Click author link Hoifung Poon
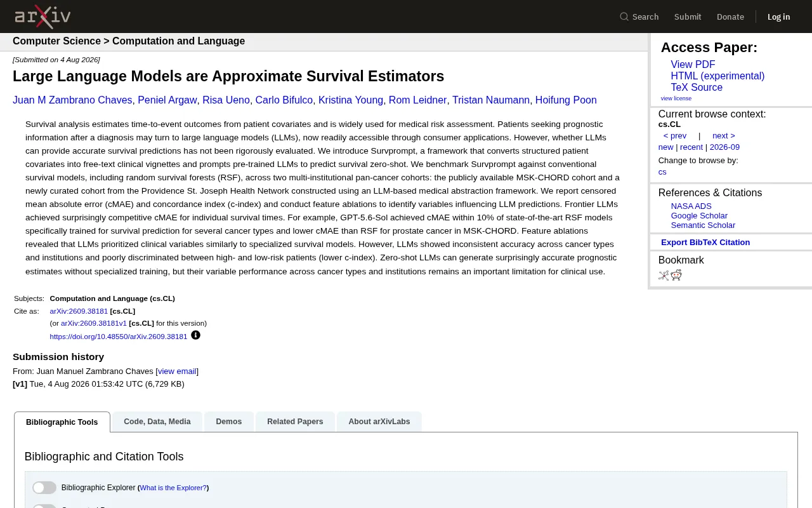Image resolution: width=812 pixels, height=508 pixels. tap(566, 100)
